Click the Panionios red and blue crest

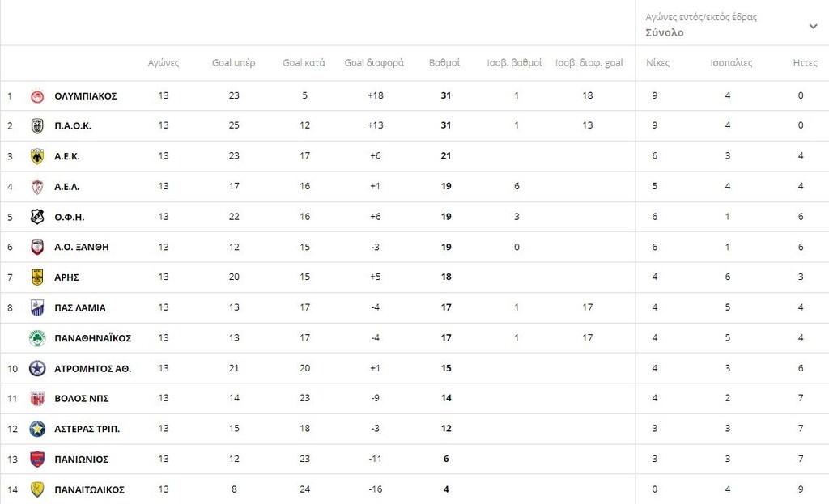click(37, 460)
